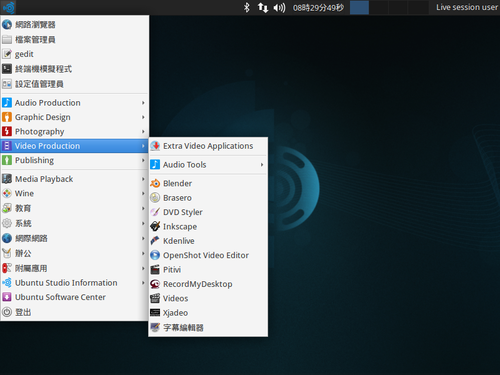Open RecordMyDesktop screen recorder
Screen dimensions: 500x375
coord(208,284)
